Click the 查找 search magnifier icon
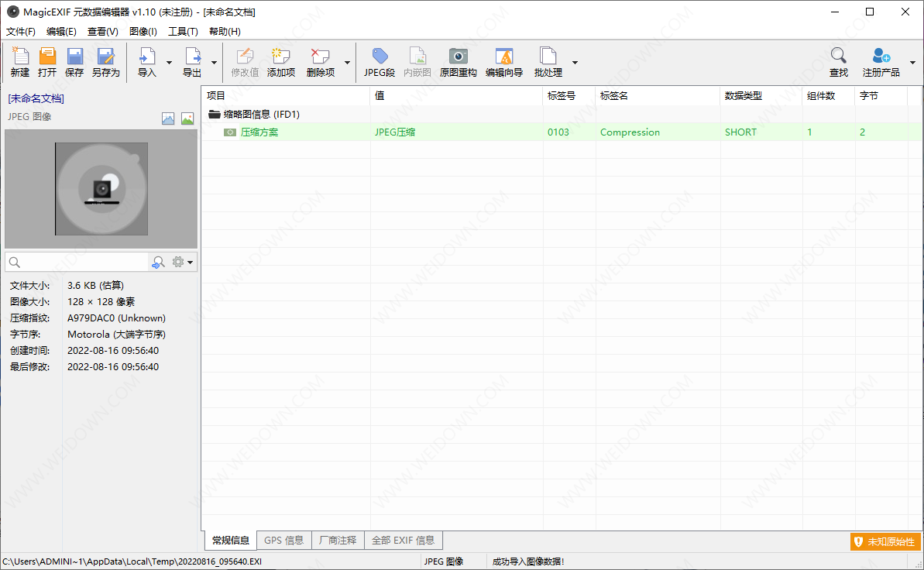 tap(839, 56)
